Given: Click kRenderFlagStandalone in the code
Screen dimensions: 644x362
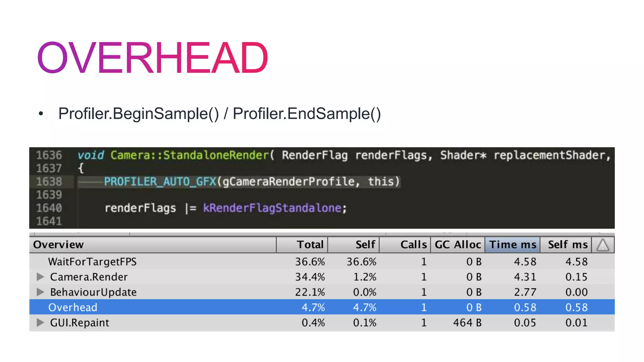Looking at the screenshot, I should click(272, 208).
